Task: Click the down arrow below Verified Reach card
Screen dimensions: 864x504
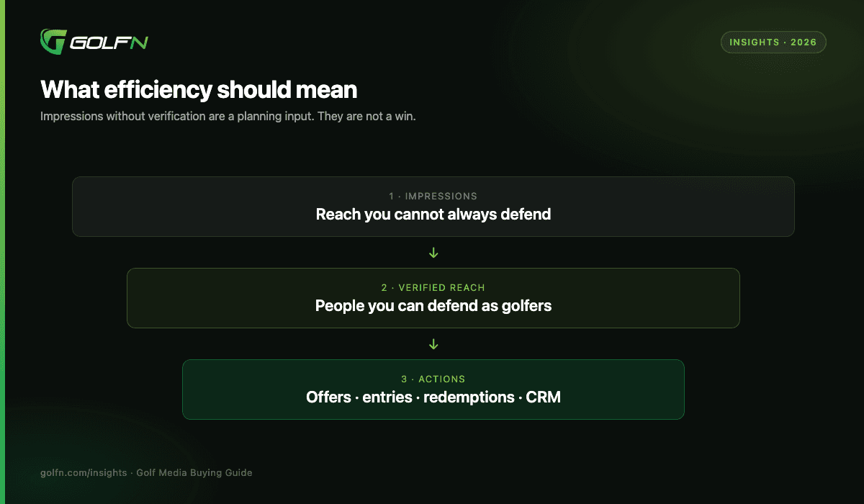Action: coord(433,344)
